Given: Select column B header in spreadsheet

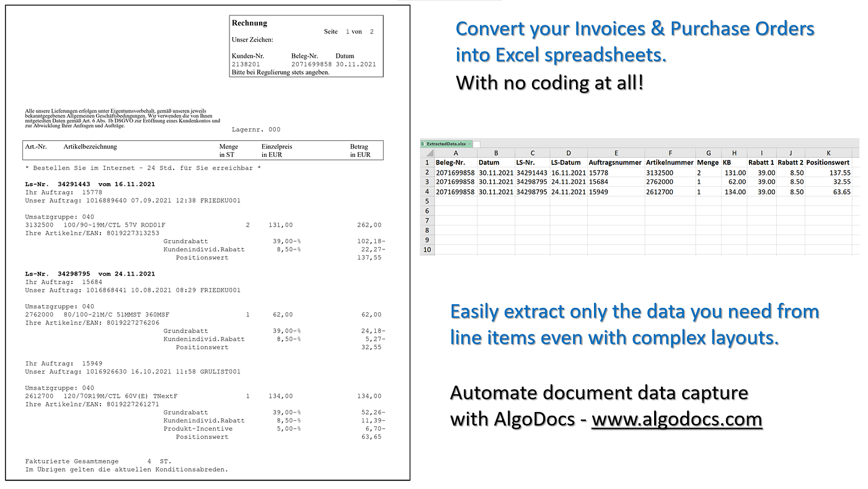Looking at the screenshot, I should [496, 153].
